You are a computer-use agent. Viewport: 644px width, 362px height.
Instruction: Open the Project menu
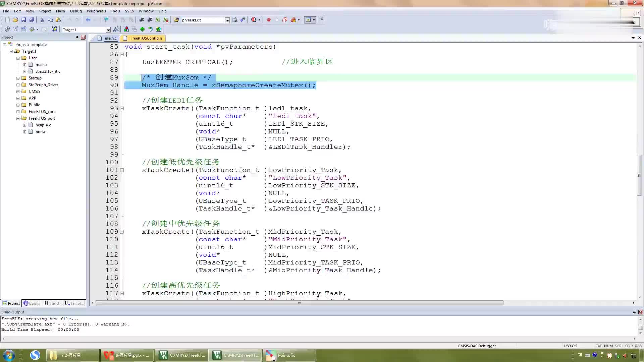coord(45,11)
